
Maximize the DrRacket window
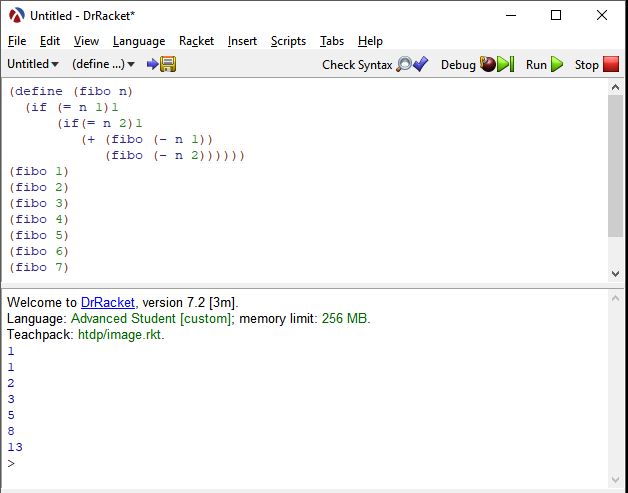[556, 16]
